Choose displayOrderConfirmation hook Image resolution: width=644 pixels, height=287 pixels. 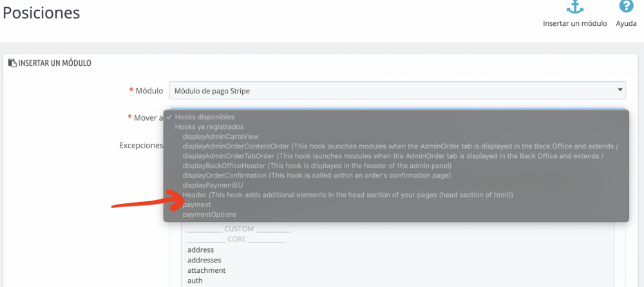317,175
